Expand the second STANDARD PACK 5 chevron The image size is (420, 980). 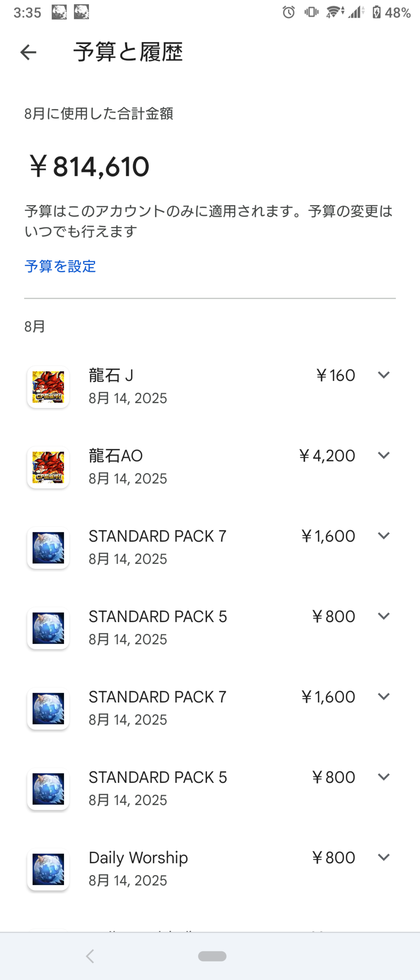click(383, 777)
